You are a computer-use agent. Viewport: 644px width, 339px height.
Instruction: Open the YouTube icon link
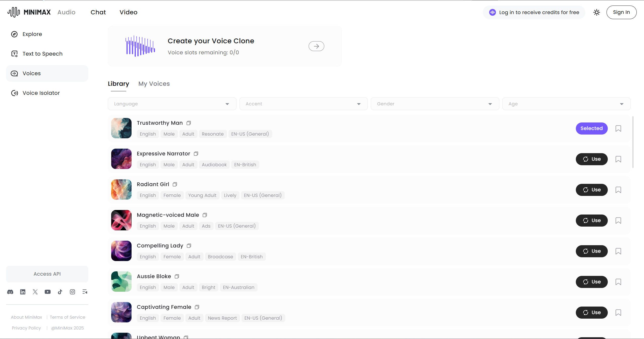(48, 292)
